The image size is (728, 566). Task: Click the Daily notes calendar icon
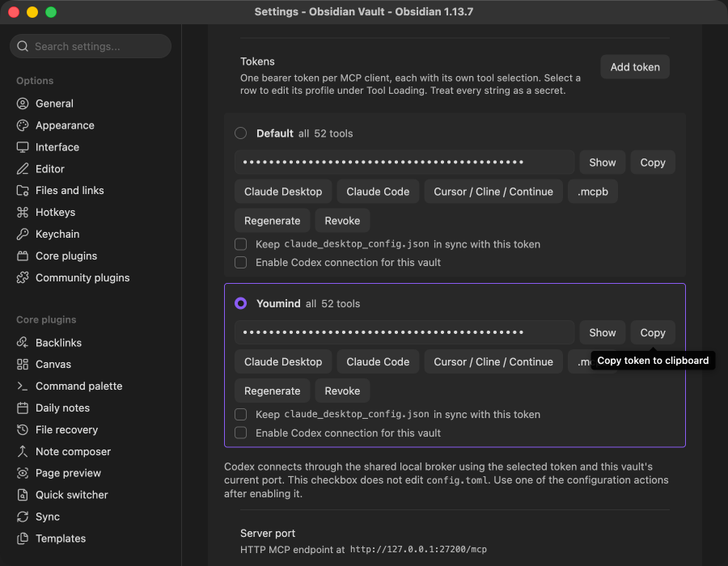click(x=23, y=408)
